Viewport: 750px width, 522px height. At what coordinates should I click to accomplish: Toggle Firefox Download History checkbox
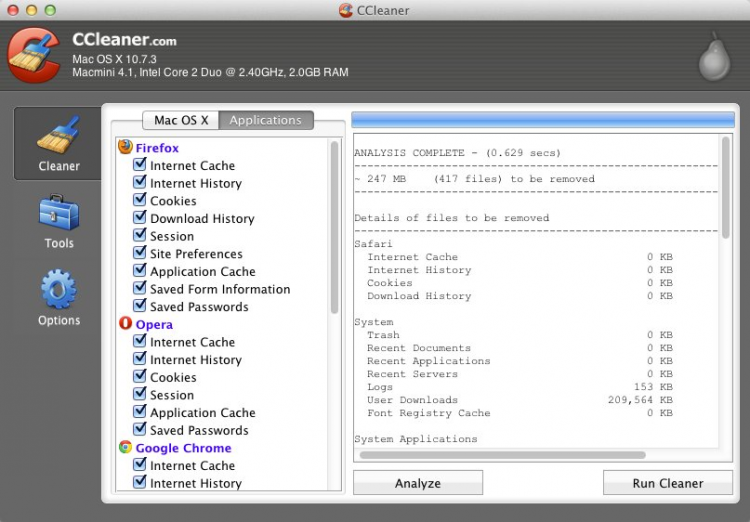[140, 218]
